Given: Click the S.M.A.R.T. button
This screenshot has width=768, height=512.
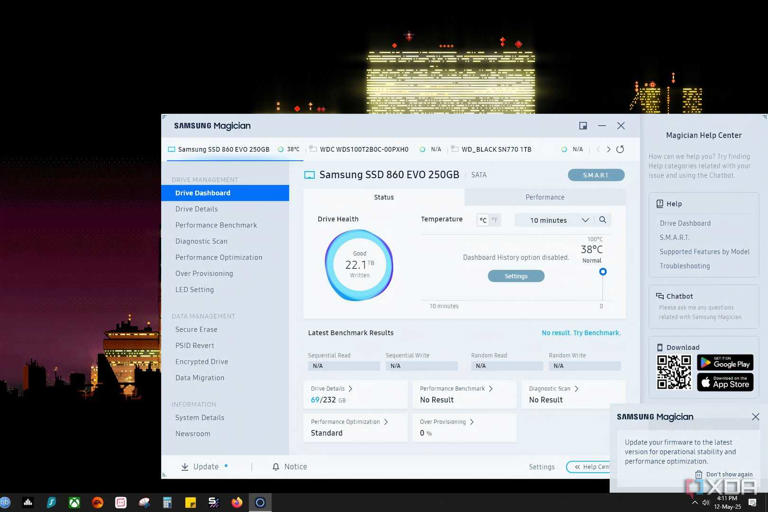Looking at the screenshot, I should point(596,175).
